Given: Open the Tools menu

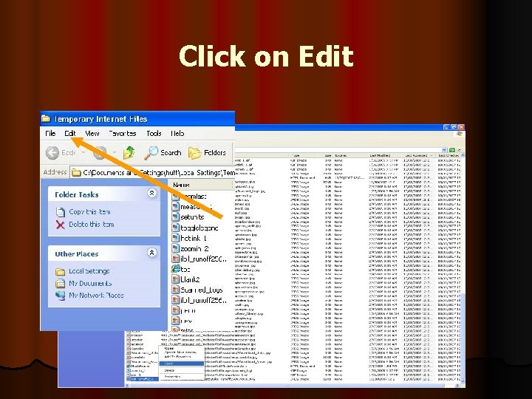Looking at the screenshot, I should click(154, 133).
